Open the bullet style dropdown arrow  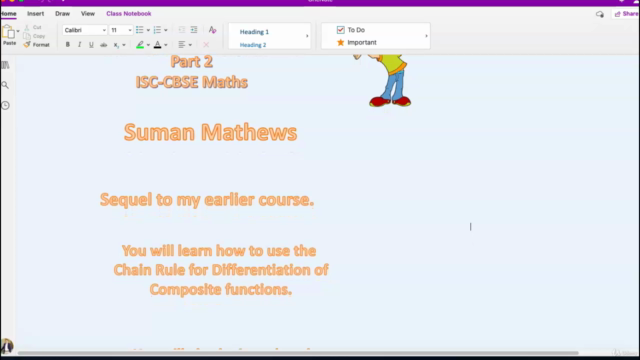(148, 30)
